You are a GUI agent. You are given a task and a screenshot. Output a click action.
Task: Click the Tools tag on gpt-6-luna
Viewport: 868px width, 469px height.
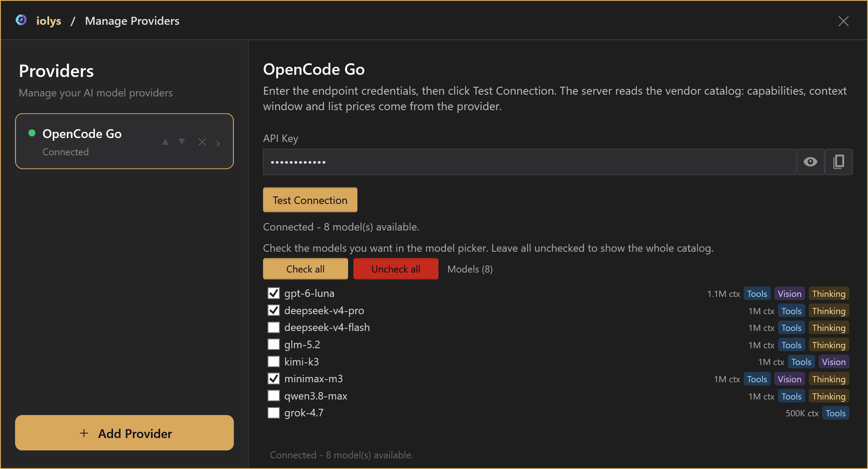[757, 294]
